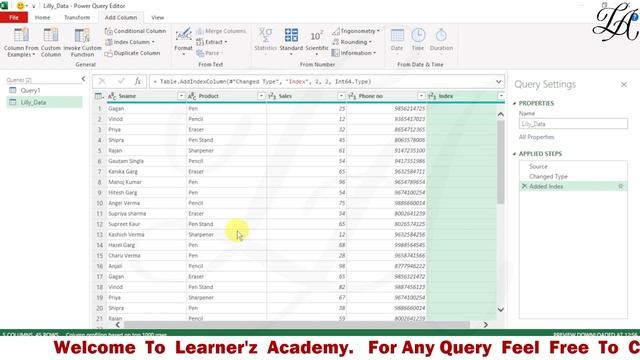
Task: Add a Conditional Column
Action: tap(135, 31)
